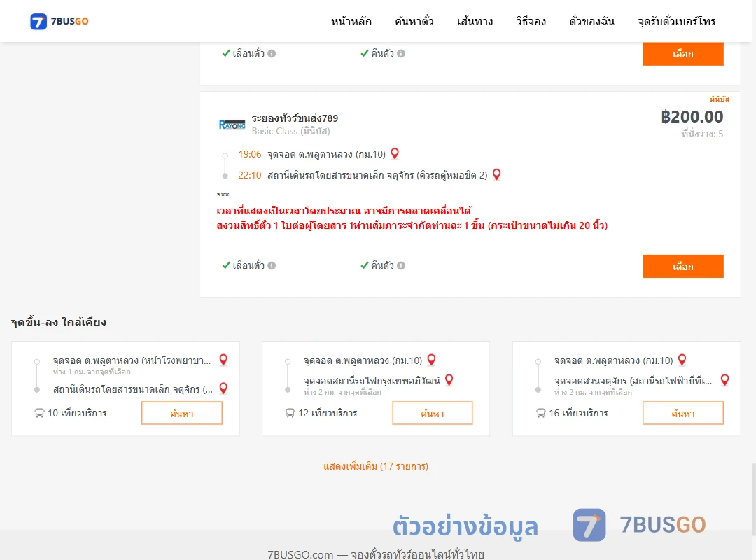The image size is (756, 560).
Task: Open the จุดรับตั๋วเบอร์โทร menu item
Action: (x=676, y=21)
